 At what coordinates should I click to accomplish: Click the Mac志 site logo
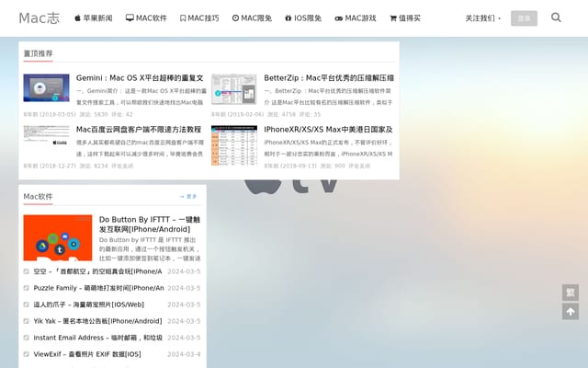point(39,18)
